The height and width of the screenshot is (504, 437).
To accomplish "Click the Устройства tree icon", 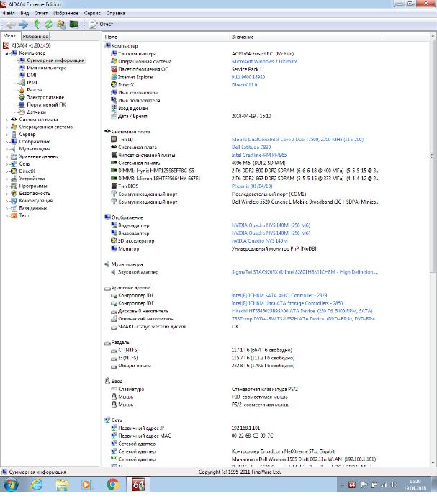I will [14, 179].
